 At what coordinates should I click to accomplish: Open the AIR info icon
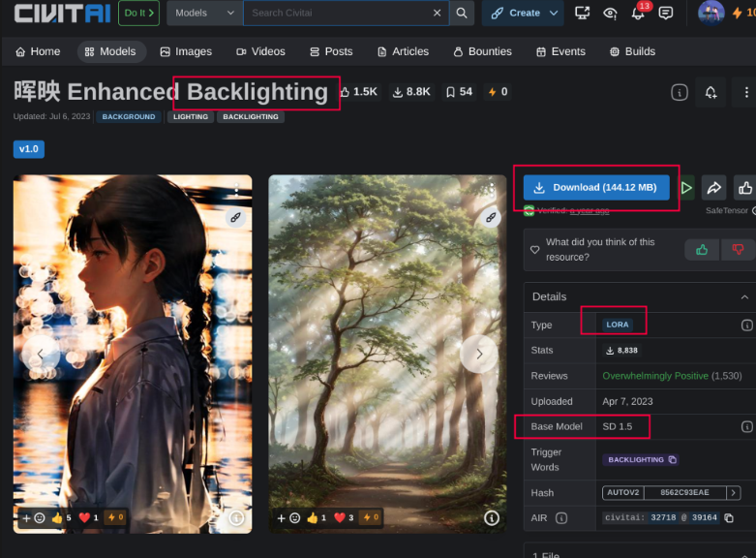click(561, 518)
